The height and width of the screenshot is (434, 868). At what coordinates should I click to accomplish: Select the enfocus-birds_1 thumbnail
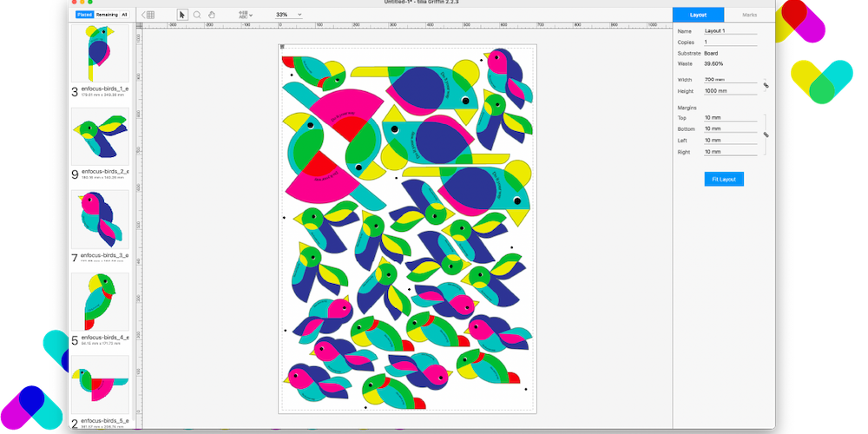pos(100,53)
